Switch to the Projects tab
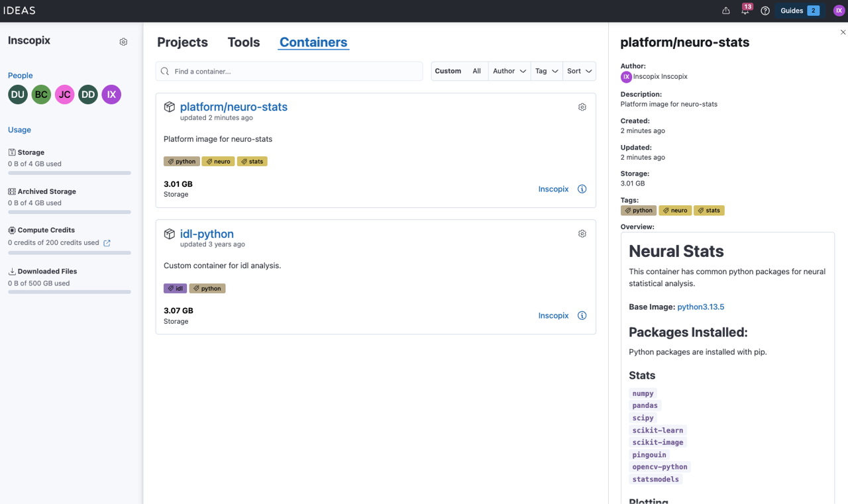The height and width of the screenshot is (504, 848). pyautogui.click(x=182, y=42)
